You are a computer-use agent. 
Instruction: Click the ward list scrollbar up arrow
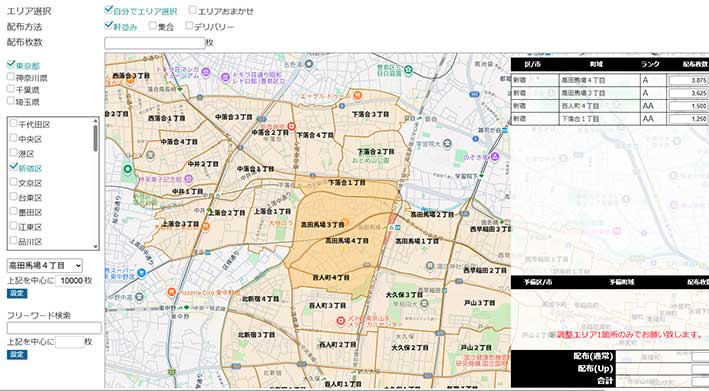[95, 120]
